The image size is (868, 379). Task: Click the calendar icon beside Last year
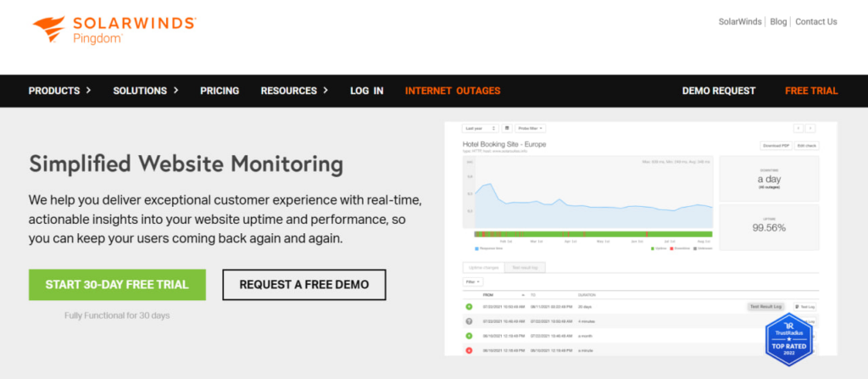click(x=507, y=128)
